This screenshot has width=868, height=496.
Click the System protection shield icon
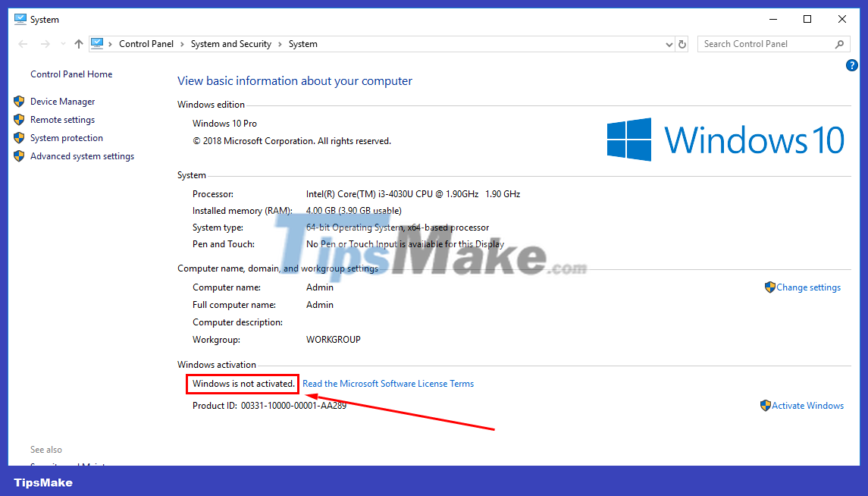point(19,137)
